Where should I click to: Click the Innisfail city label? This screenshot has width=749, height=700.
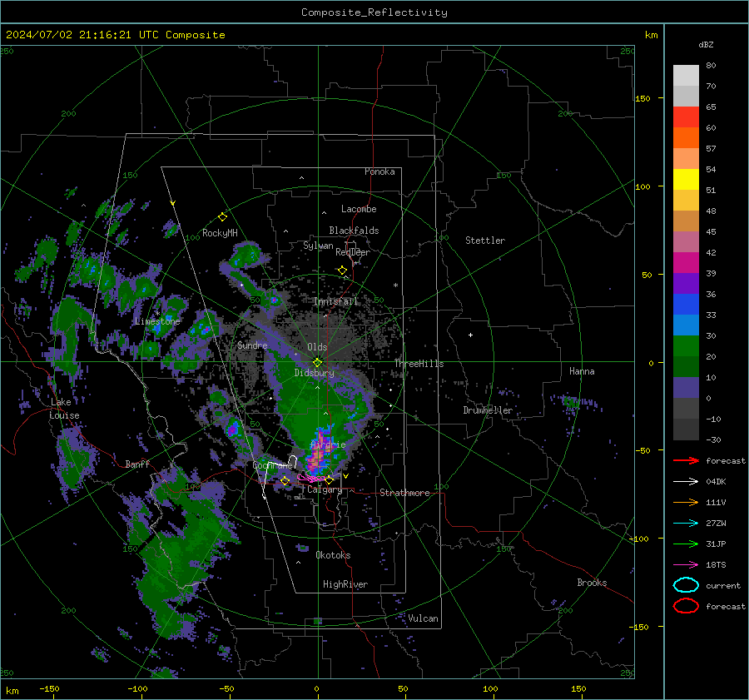tap(335, 301)
